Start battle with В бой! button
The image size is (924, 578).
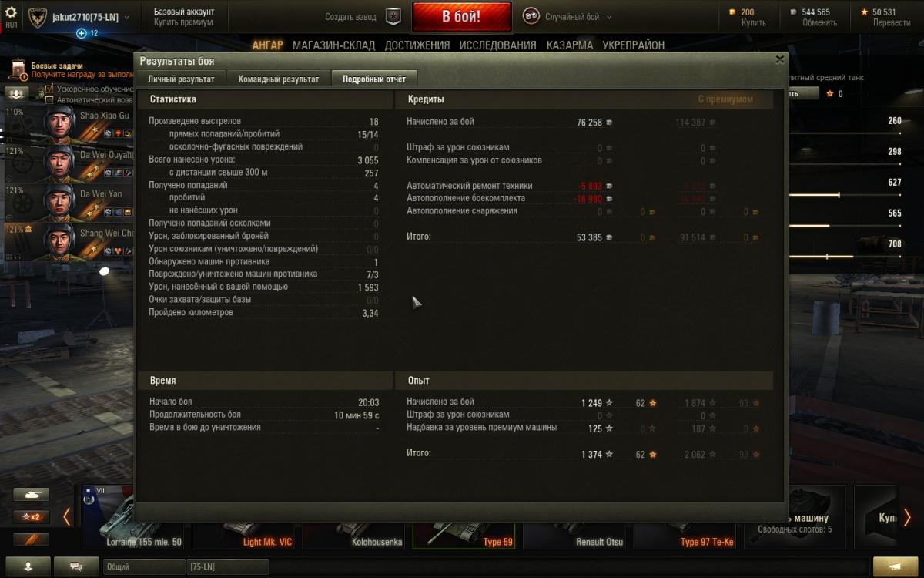462,17
